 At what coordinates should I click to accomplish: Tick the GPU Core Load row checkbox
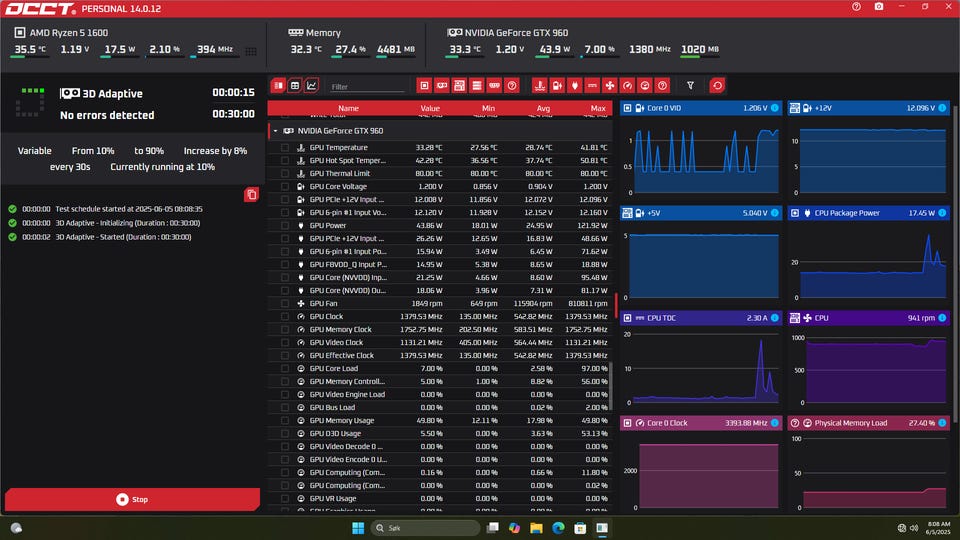click(x=285, y=369)
